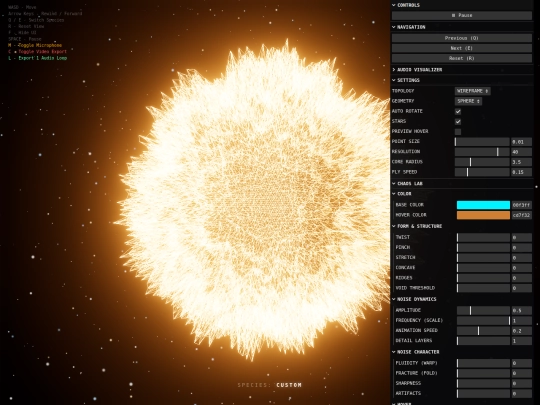Click the Fly Speed slider
Image resolution: width=540 pixels, height=405 pixels.
tap(482, 172)
